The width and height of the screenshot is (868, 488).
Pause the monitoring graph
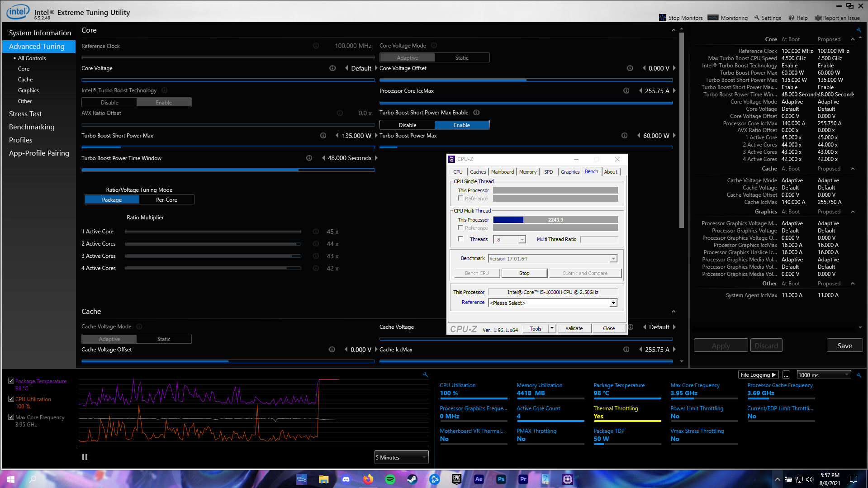tap(85, 457)
